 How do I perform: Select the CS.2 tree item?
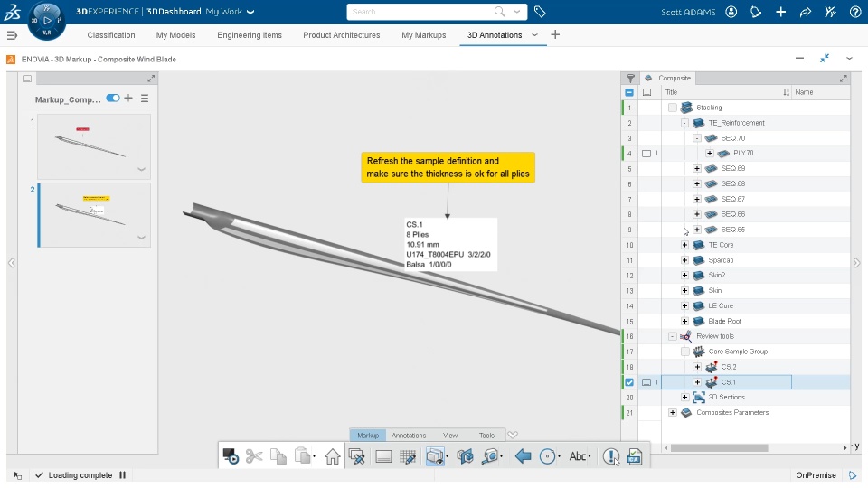pos(729,367)
